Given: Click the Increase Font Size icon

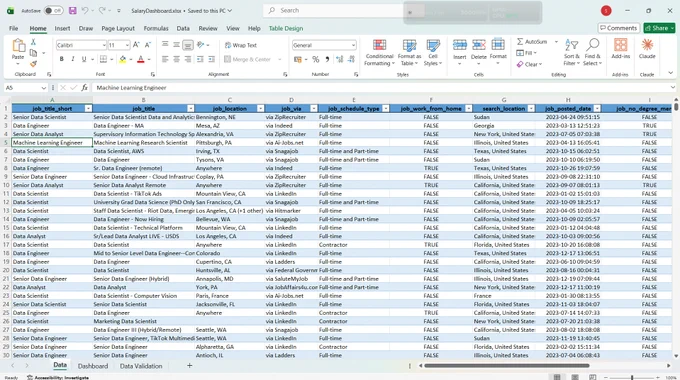Looking at the screenshot, I should [x=136, y=45].
